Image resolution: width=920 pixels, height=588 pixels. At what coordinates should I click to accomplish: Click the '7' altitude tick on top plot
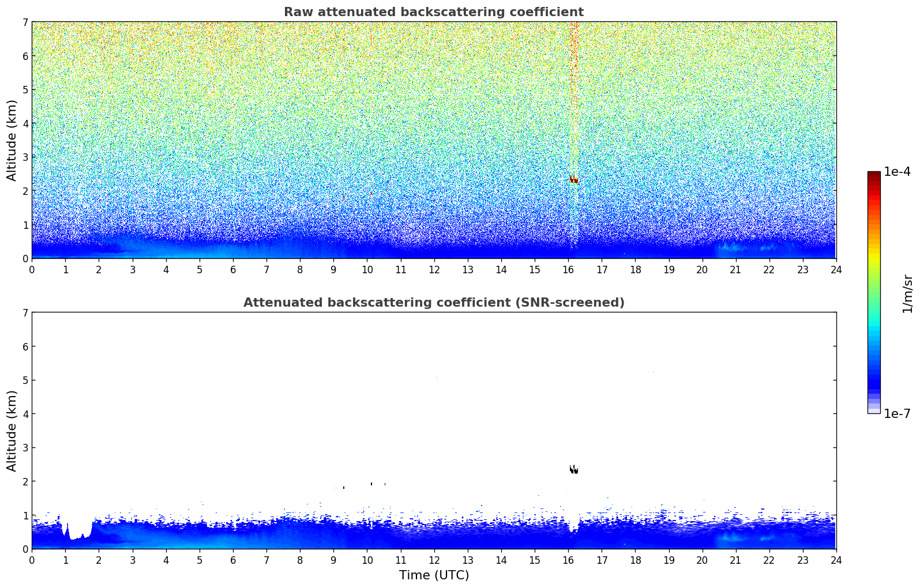point(25,22)
